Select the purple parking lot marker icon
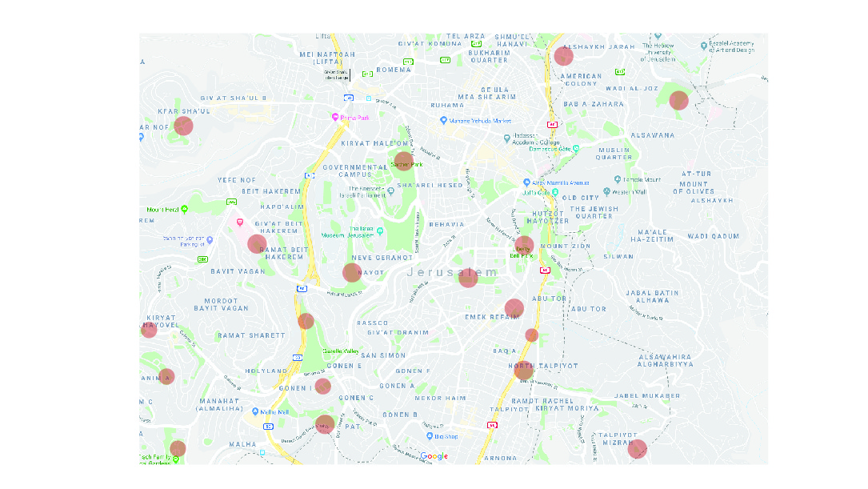Screen dimensions: 868x489 [x=210, y=240]
